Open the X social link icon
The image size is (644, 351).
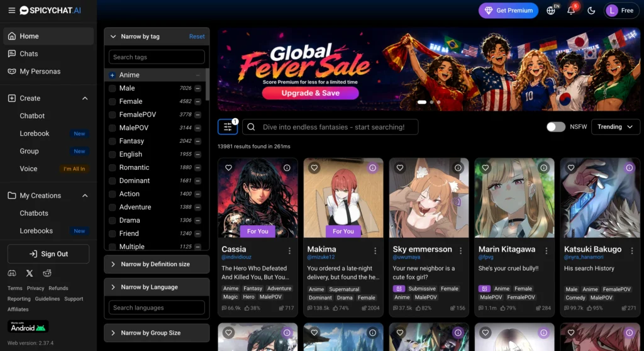click(x=30, y=273)
